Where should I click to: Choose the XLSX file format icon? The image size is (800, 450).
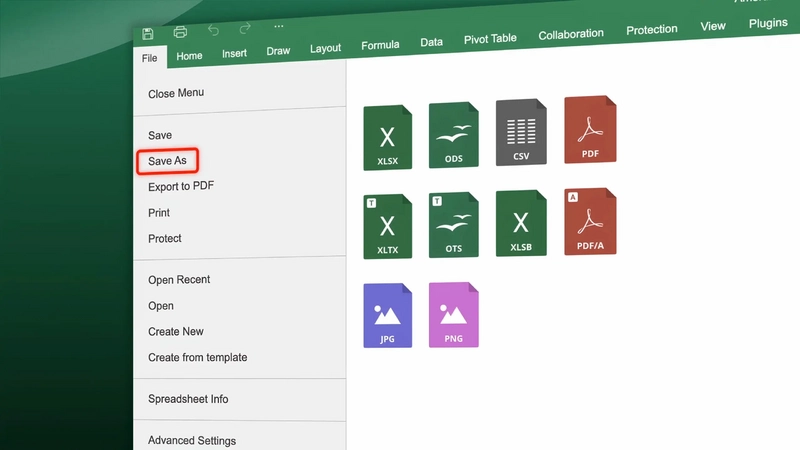tap(387, 137)
